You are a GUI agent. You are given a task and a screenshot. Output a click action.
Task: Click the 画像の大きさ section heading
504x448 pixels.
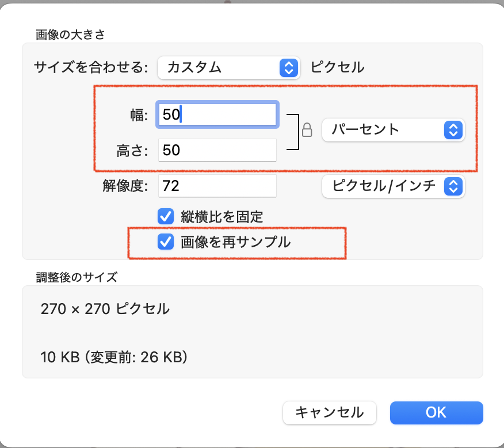click(x=70, y=34)
